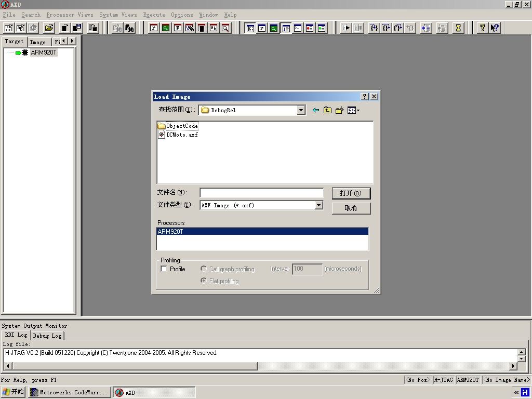The image size is (532, 399).
Task: Open the Processor Views menu
Action: point(70,15)
